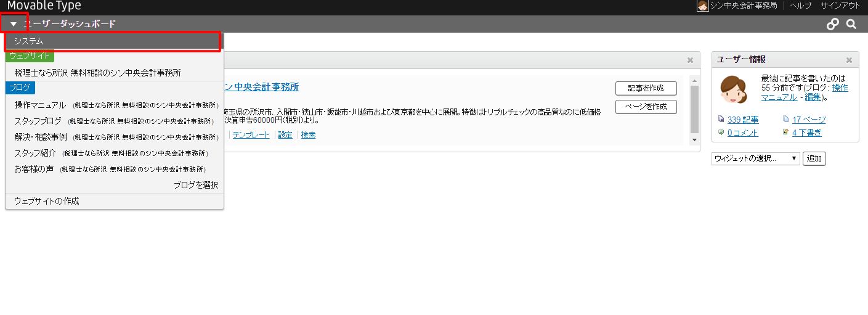The width and height of the screenshot is (868, 315).
Task: Click blue ブログ section label
Action: point(20,88)
